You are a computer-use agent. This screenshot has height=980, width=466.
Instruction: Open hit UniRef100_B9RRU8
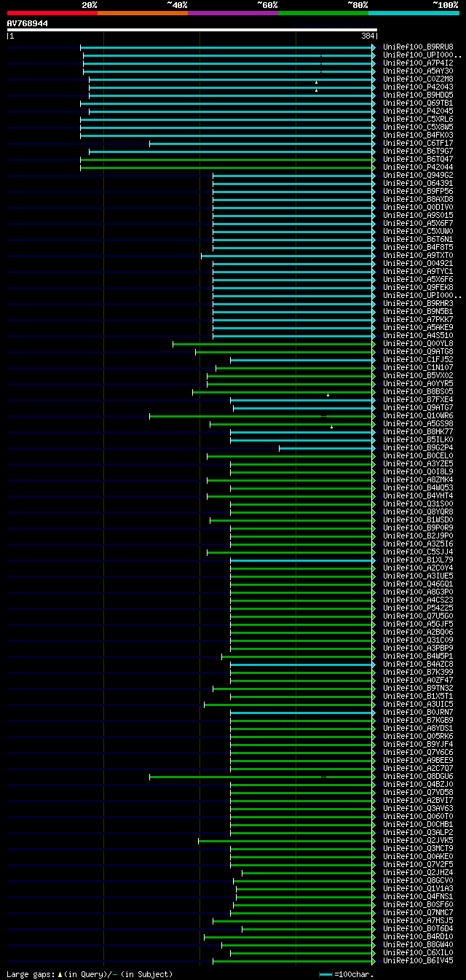coord(418,47)
